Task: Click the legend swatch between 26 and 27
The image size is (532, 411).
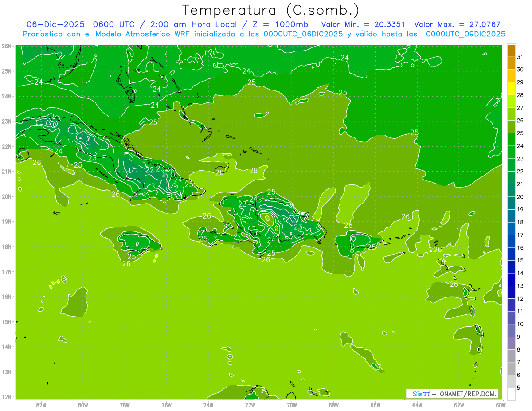Action: pos(511,114)
